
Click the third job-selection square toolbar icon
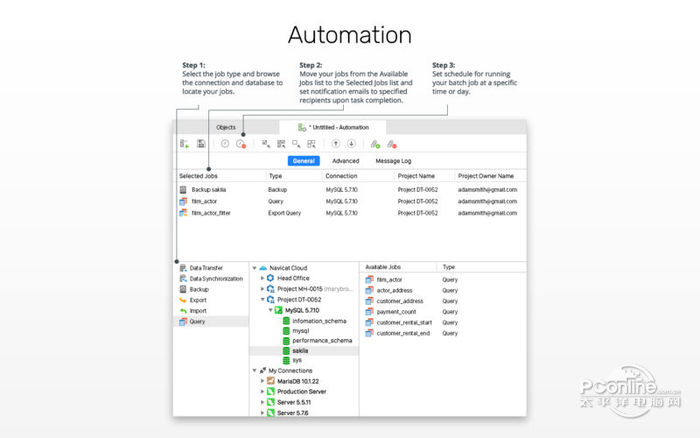pyautogui.click(x=296, y=144)
